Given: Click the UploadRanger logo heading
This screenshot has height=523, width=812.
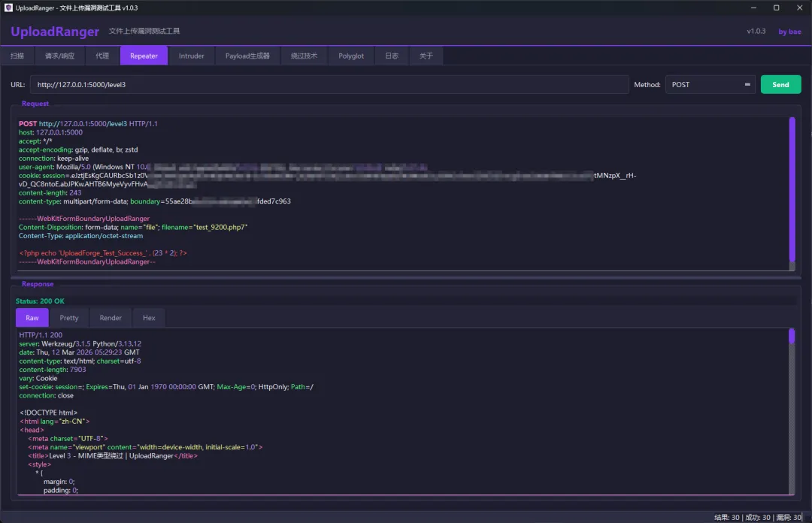Looking at the screenshot, I should [x=55, y=32].
